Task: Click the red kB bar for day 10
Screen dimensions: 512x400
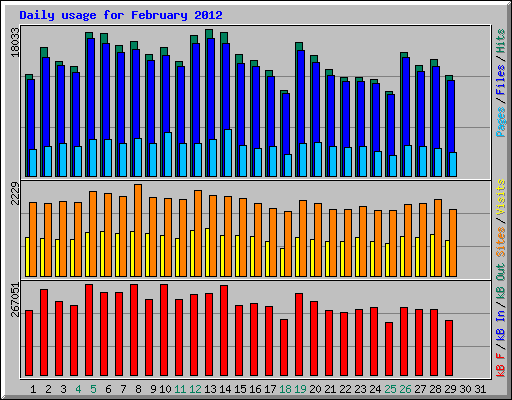Action: point(164,330)
